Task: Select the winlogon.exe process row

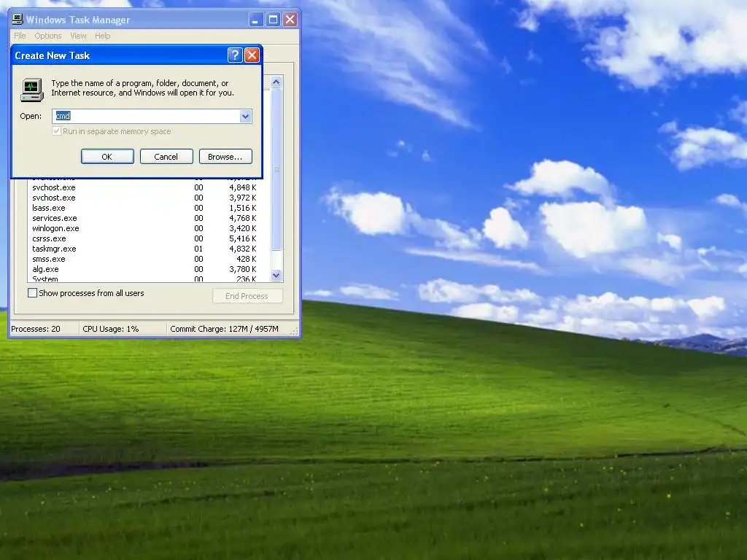Action: [x=147, y=228]
